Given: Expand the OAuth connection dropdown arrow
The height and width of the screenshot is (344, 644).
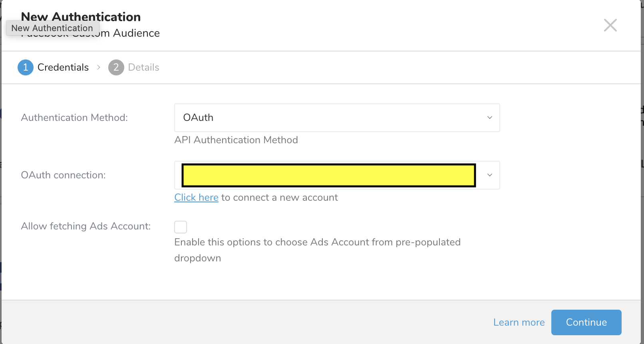Looking at the screenshot, I should click(x=489, y=175).
